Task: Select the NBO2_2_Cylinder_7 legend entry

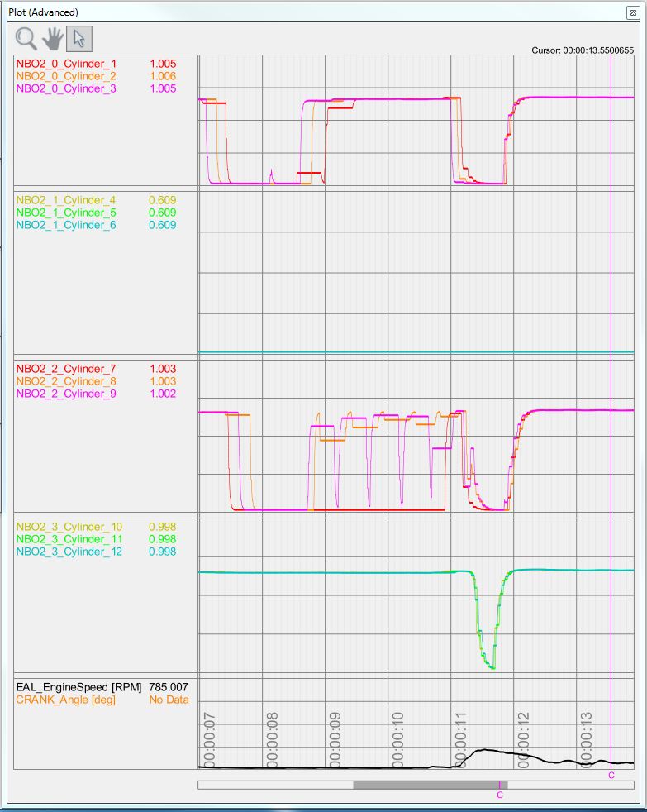Action: pyautogui.click(x=67, y=369)
